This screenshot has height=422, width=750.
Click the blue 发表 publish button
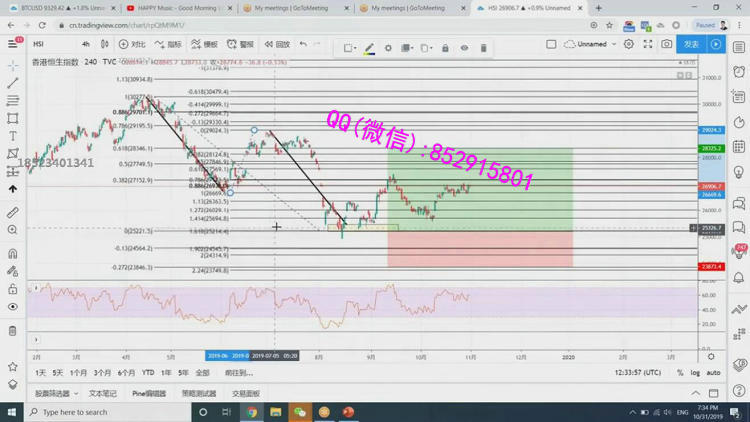[x=691, y=44]
